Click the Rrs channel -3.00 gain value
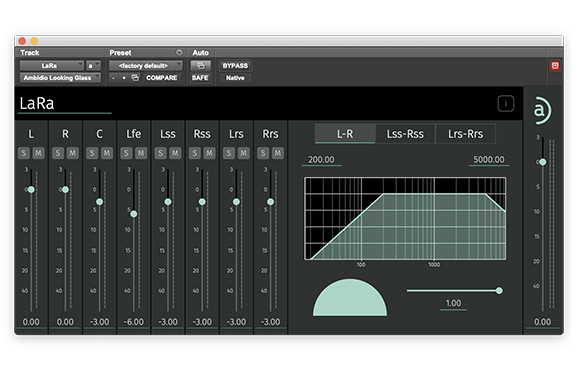Screen dimensions: 580x373 pyautogui.click(x=270, y=322)
